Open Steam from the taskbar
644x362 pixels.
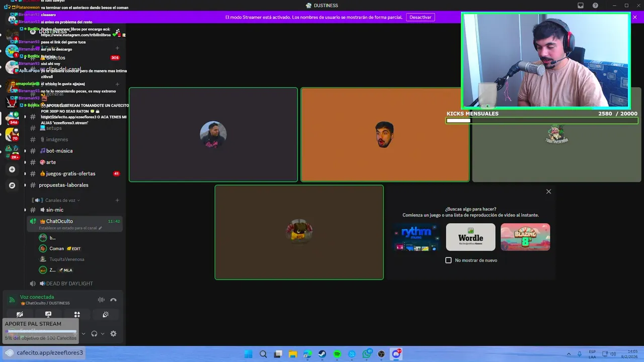pos(323,354)
